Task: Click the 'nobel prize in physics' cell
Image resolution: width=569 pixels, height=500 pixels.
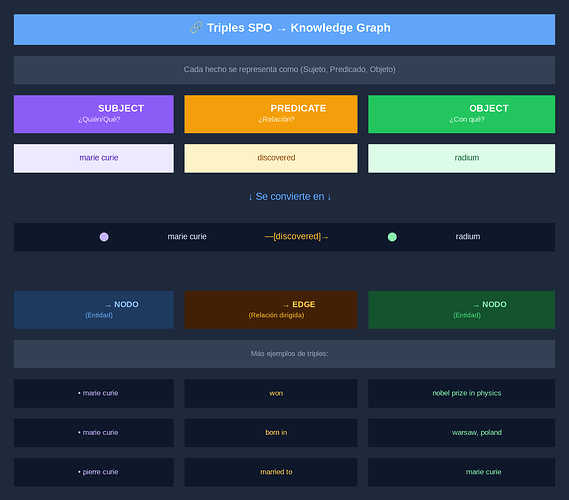Action: tap(462, 393)
